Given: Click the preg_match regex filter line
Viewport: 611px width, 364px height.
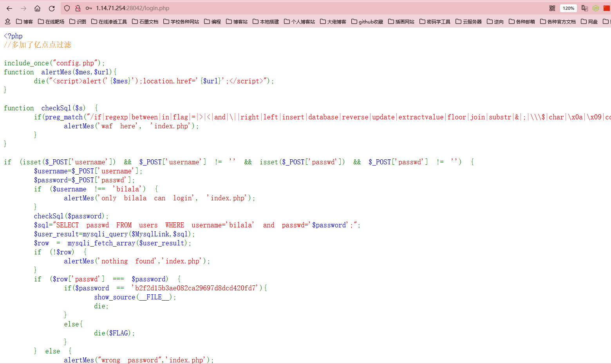Looking at the screenshot, I should [x=322, y=117].
